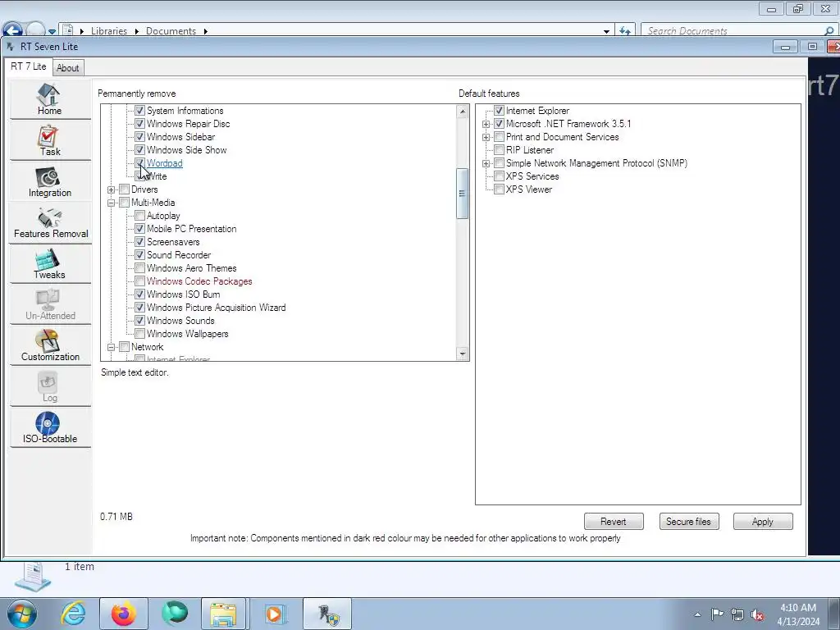Check the Autoplay checkbox
The image size is (840, 630).
click(x=139, y=216)
